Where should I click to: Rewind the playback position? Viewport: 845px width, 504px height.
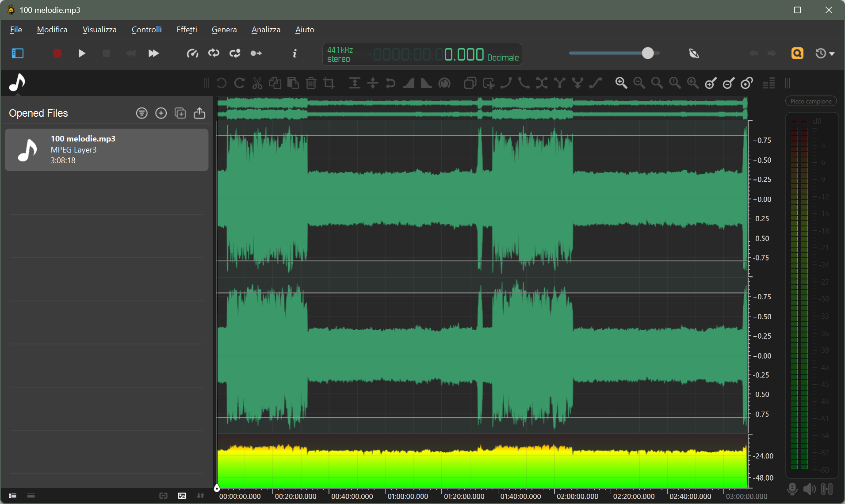[130, 53]
